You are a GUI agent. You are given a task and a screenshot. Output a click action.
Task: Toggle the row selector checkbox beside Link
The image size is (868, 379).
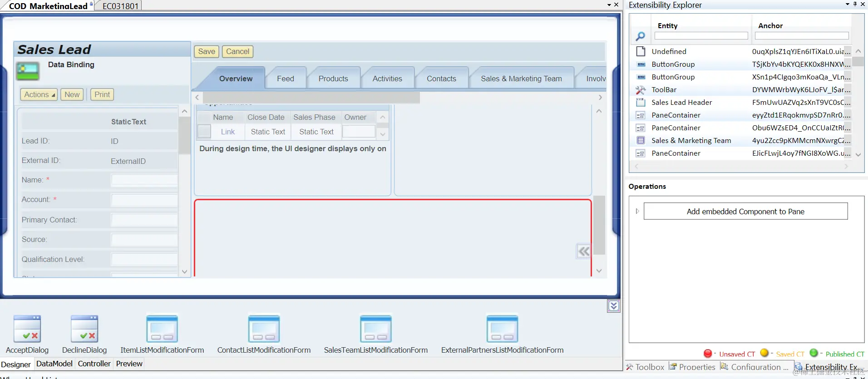[x=204, y=132]
